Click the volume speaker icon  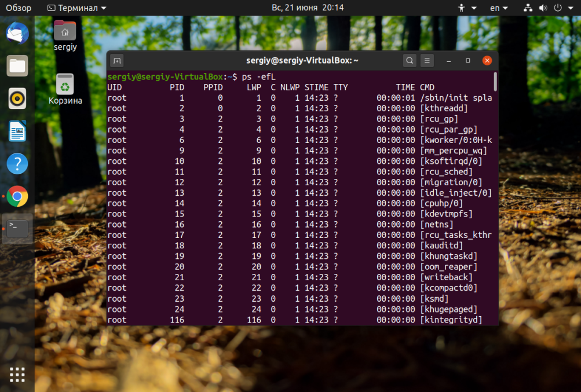click(x=543, y=8)
